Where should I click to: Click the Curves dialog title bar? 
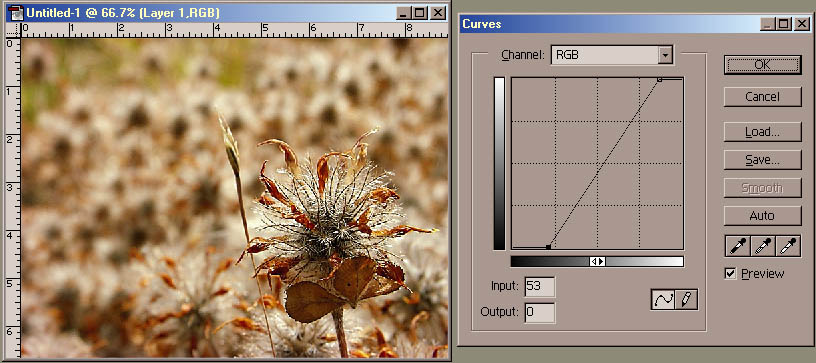pos(634,24)
